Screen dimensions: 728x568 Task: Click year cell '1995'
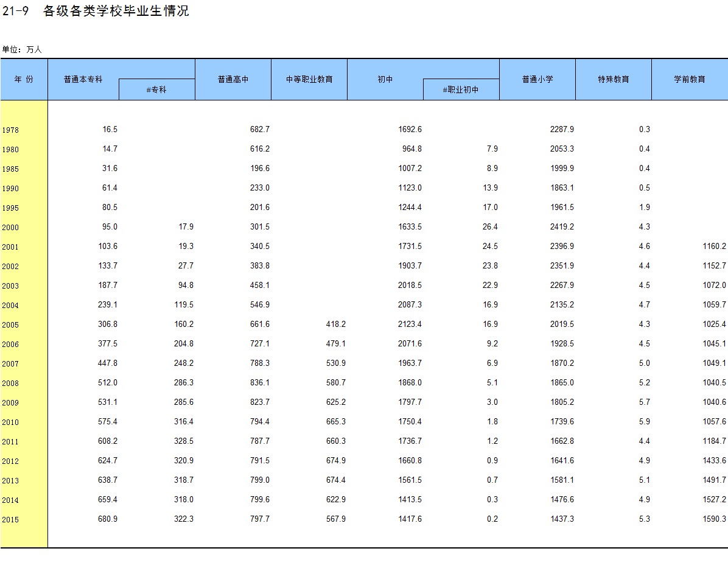click(10, 208)
